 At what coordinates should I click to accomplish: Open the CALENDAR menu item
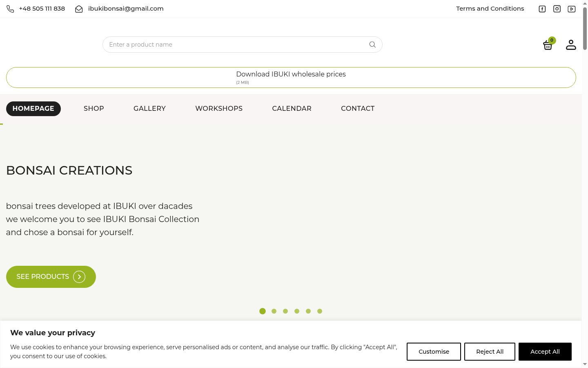coord(292,109)
